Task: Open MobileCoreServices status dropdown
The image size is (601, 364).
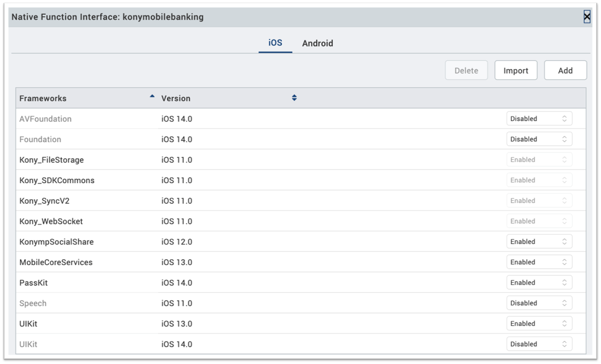Action: click(539, 262)
